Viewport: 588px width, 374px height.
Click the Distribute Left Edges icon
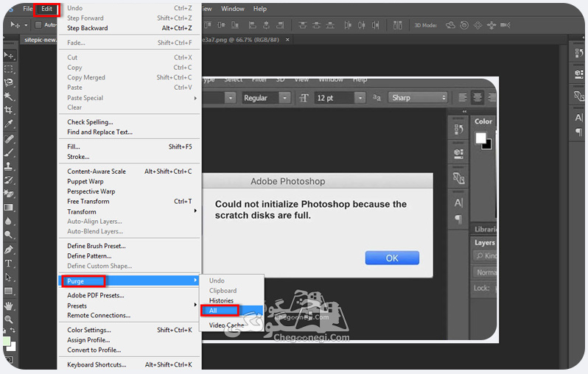pyautogui.click(x=348, y=25)
